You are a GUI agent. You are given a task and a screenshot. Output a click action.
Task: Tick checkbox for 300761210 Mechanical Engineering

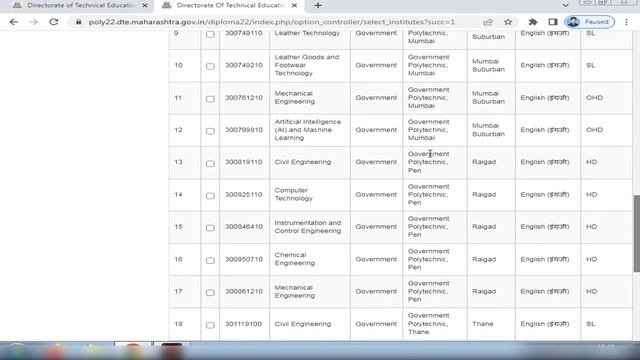pyautogui.click(x=210, y=99)
